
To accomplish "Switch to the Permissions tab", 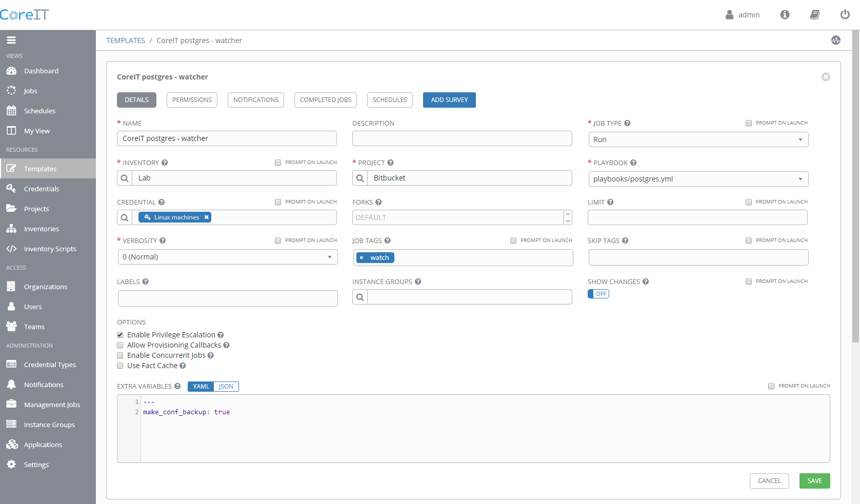I will pos(192,100).
